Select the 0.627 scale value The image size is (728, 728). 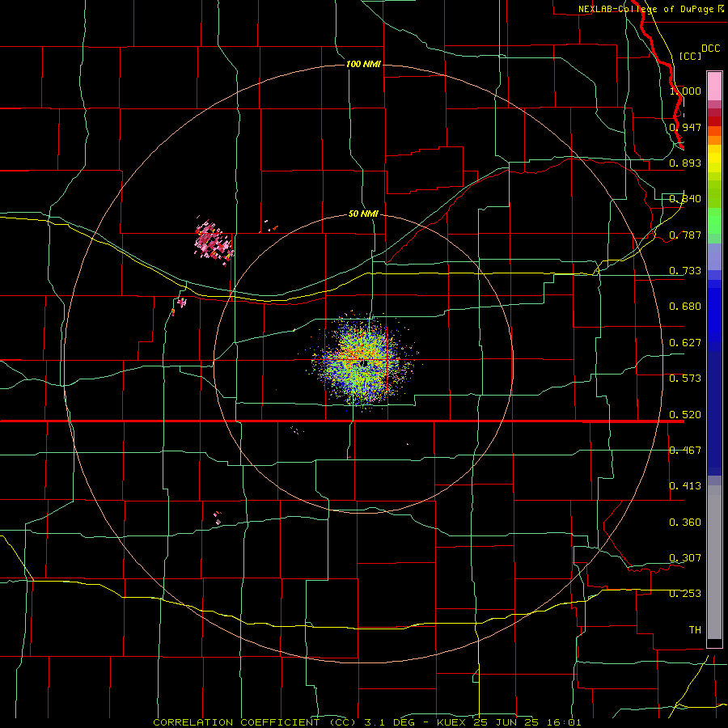pos(685,343)
